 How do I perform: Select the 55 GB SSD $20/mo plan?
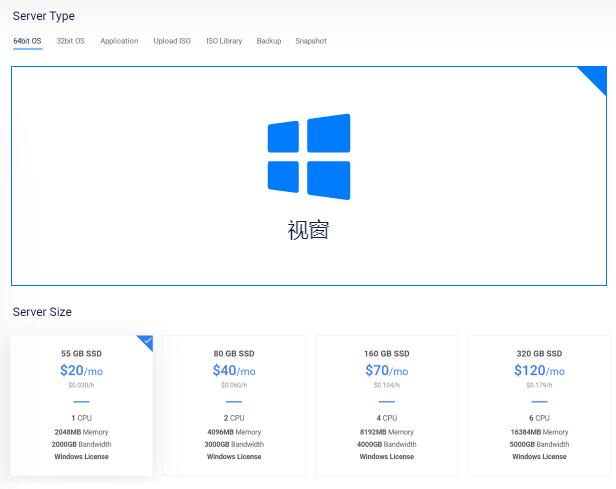pyautogui.click(x=82, y=405)
